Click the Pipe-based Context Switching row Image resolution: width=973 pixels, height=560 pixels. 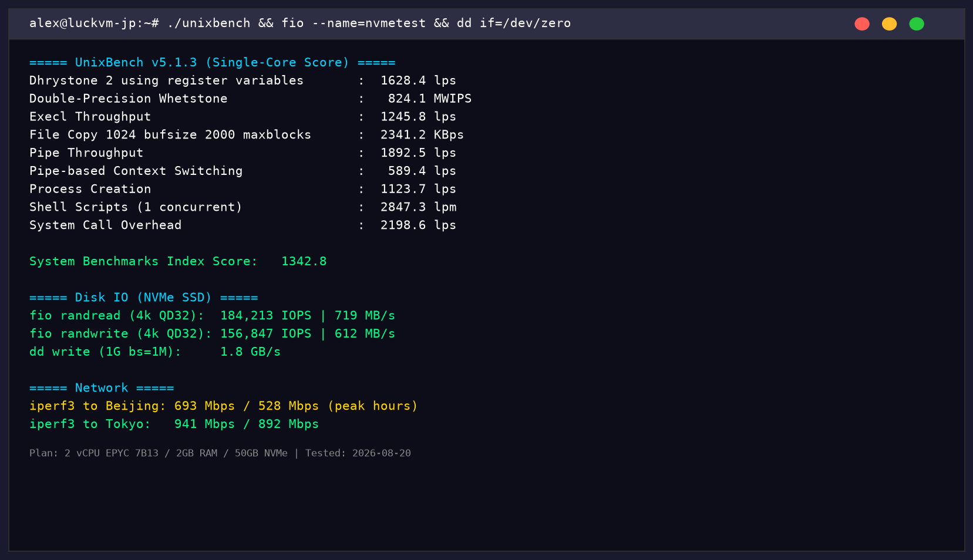pos(243,171)
